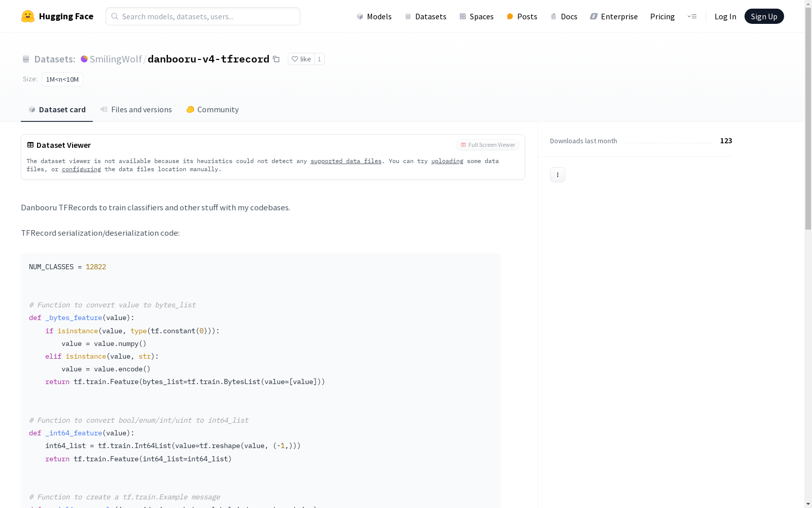Screen dimensions: 812x508
Task: Focus the search models and datasets field
Action: 203,16
